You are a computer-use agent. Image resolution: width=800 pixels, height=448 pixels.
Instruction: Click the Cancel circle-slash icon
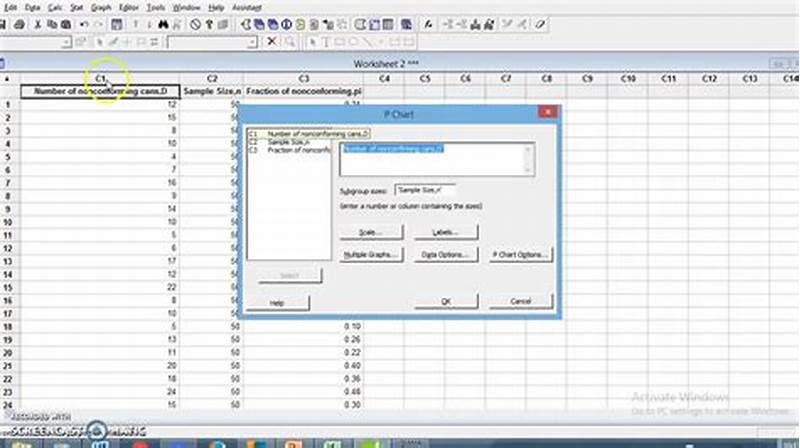195,24
